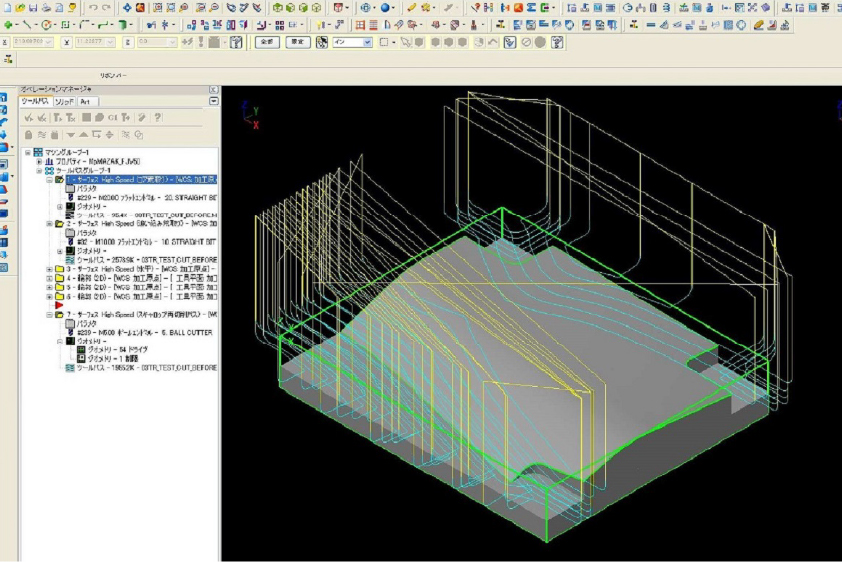Screen dimensions: 842x562
Task: Select all operations icon in Operations Manager
Action: click(x=28, y=118)
